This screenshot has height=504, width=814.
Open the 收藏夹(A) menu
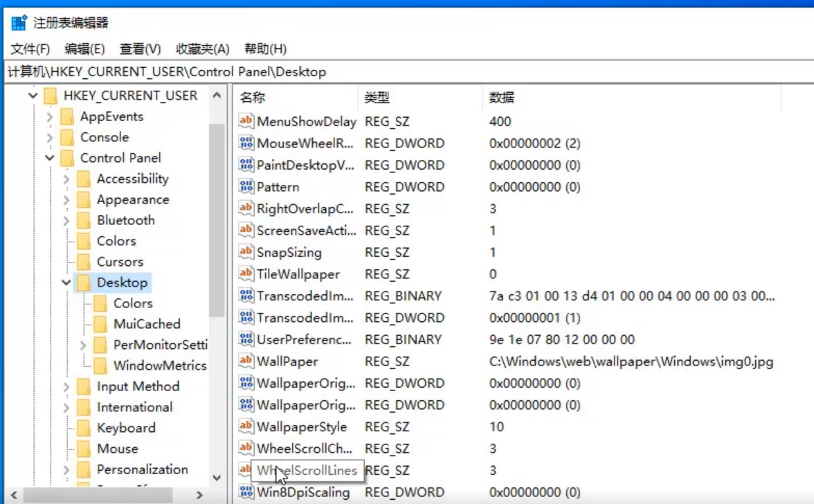click(x=202, y=48)
